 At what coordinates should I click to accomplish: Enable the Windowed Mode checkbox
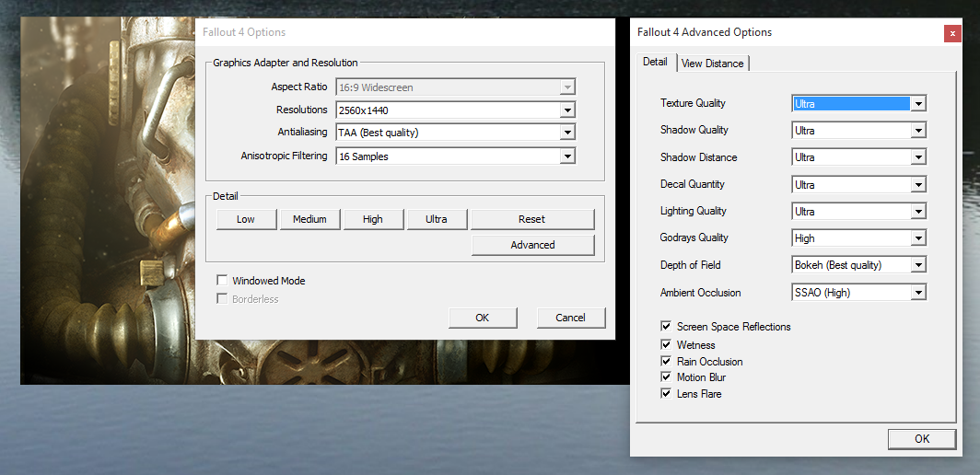tap(222, 281)
